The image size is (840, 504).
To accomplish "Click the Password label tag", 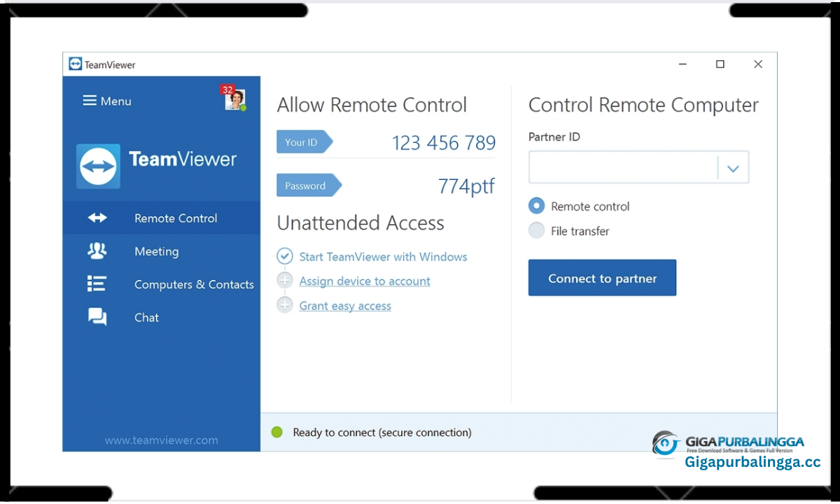I will pos(308,185).
